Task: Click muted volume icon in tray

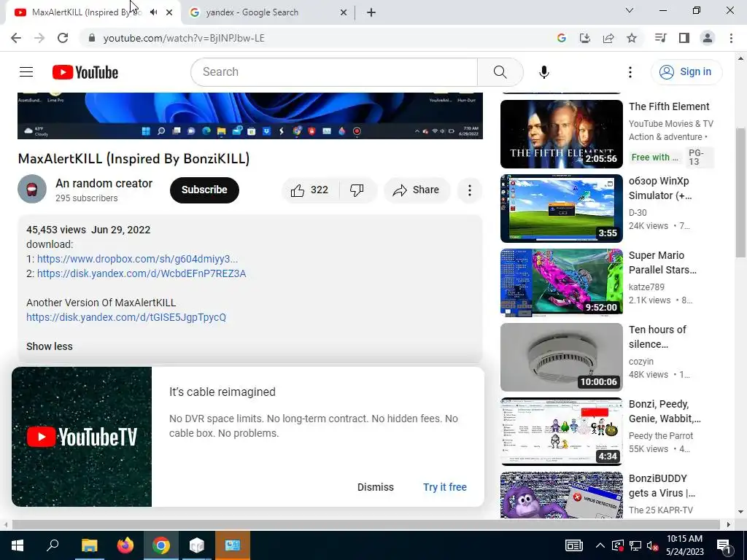Action: pyautogui.click(x=652, y=545)
